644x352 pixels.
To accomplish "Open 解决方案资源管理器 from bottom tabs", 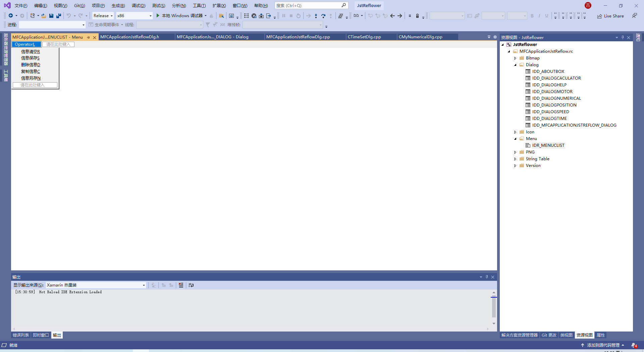I will tap(519, 335).
